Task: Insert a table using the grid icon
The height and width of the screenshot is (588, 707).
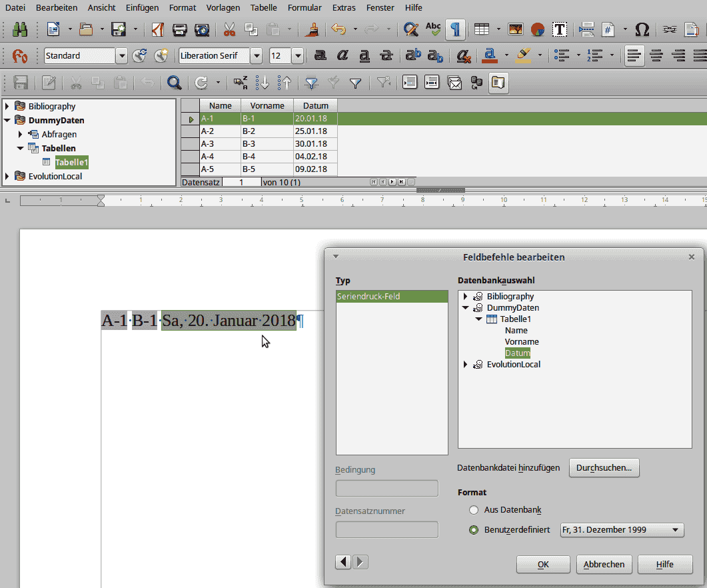Action: [482, 30]
